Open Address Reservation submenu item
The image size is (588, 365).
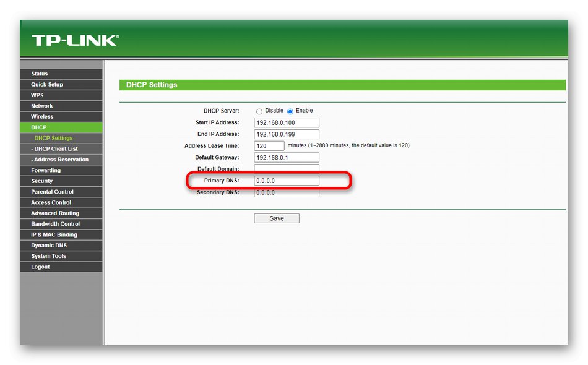(61, 160)
